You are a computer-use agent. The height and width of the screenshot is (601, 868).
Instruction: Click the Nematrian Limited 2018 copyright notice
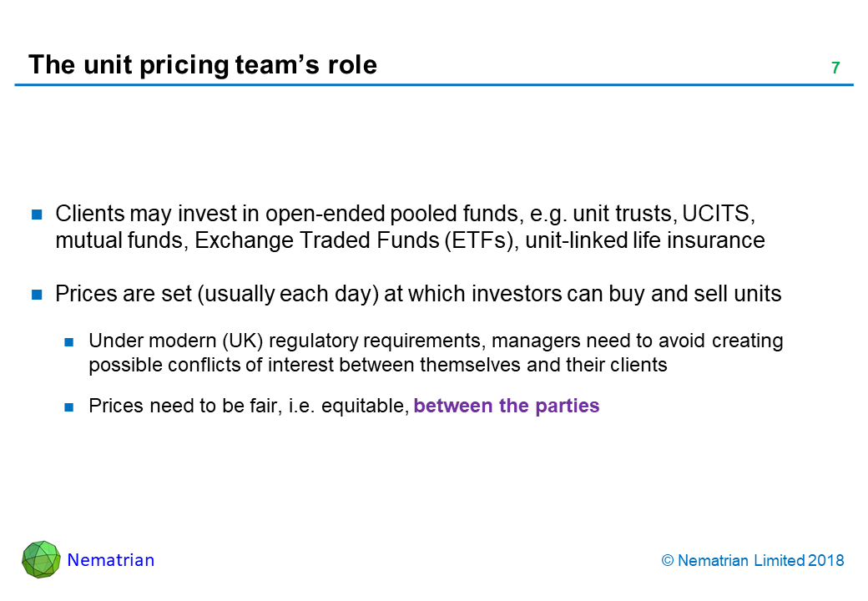752,561
